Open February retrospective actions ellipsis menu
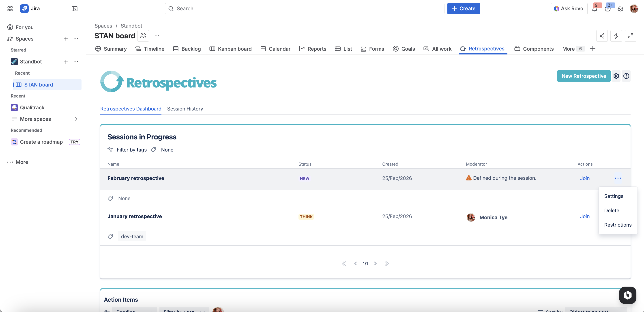 [x=618, y=178]
